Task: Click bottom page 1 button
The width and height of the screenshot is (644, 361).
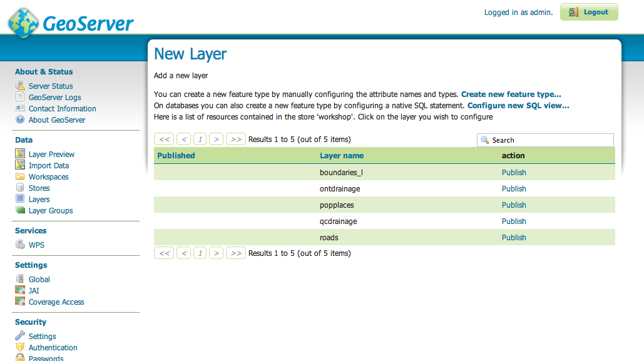Action: [x=200, y=253]
